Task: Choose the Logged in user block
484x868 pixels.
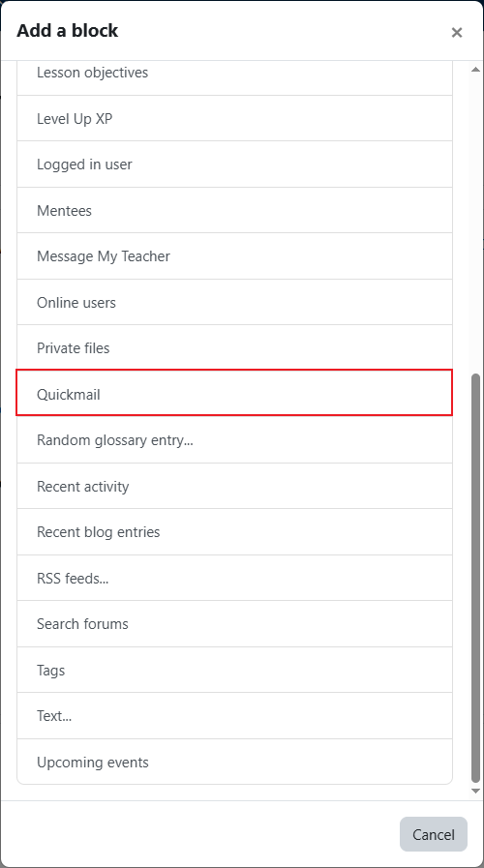Action: click(235, 165)
